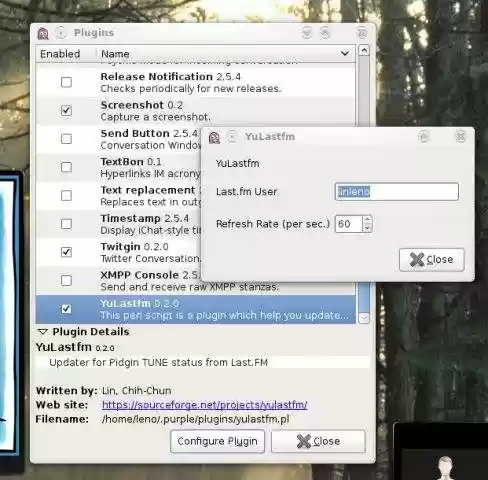The height and width of the screenshot is (480, 488).
Task: Select the Release Notification plugin row
Action: [x=196, y=82]
